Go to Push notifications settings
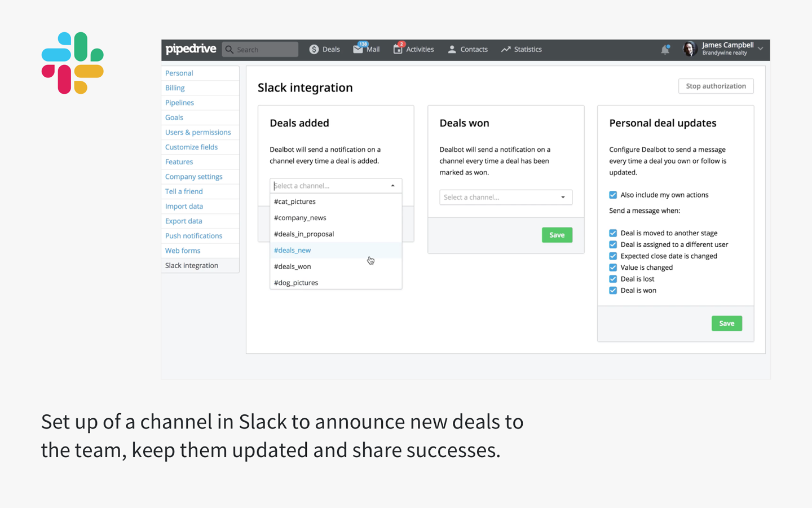The height and width of the screenshot is (508, 812). click(193, 235)
